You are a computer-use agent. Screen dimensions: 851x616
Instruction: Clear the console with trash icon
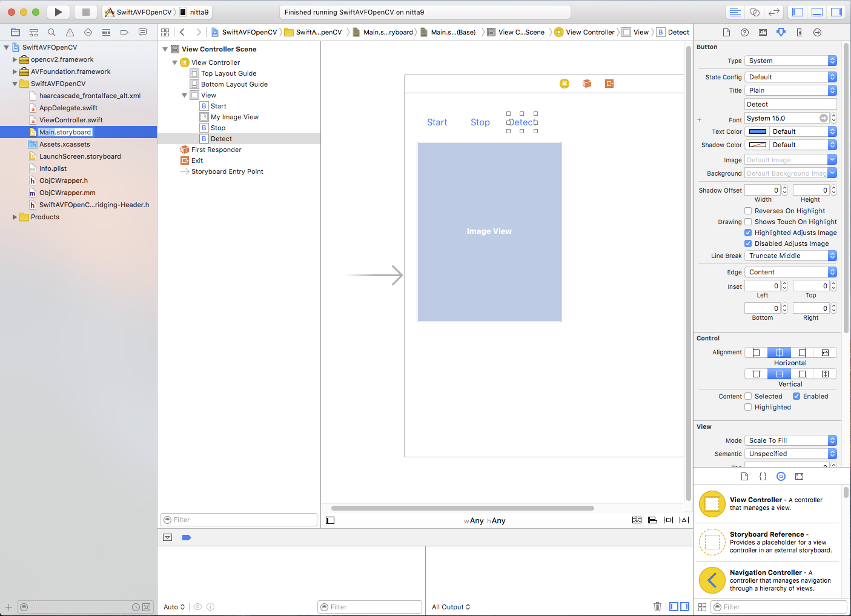pos(657,606)
